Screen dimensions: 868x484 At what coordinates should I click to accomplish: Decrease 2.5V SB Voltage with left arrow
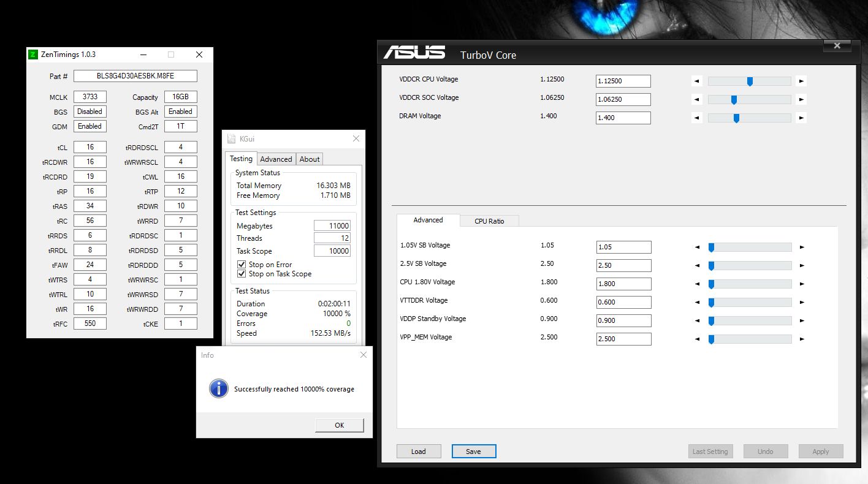(697, 266)
